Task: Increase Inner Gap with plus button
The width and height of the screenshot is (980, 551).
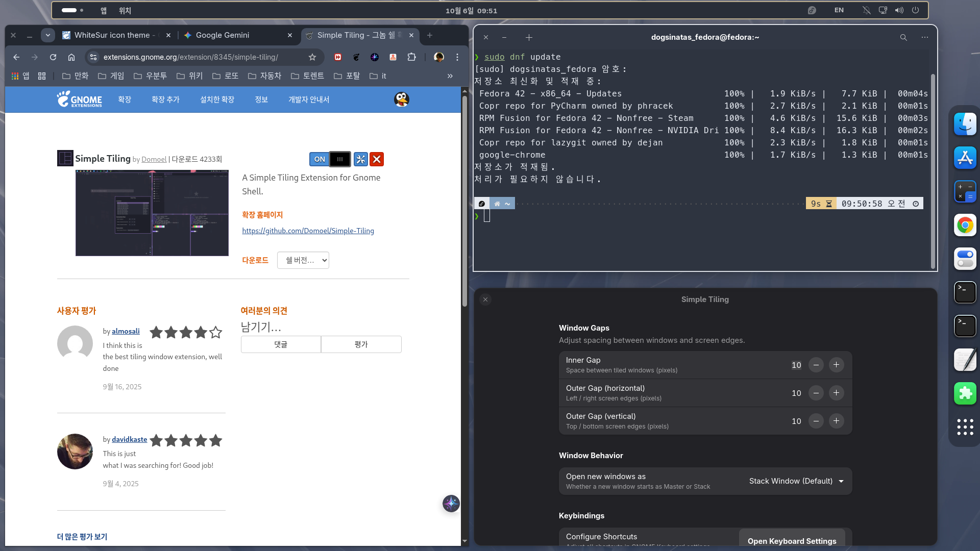Action: click(836, 365)
